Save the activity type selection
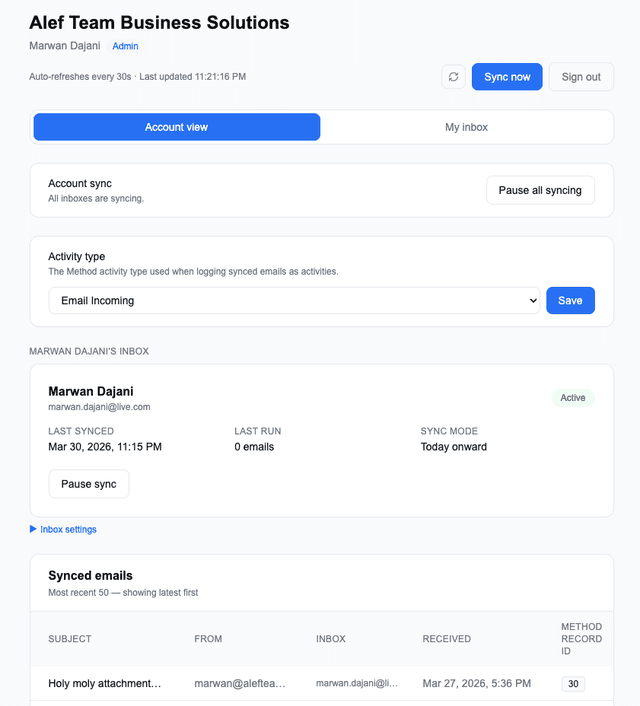 [x=570, y=300]
